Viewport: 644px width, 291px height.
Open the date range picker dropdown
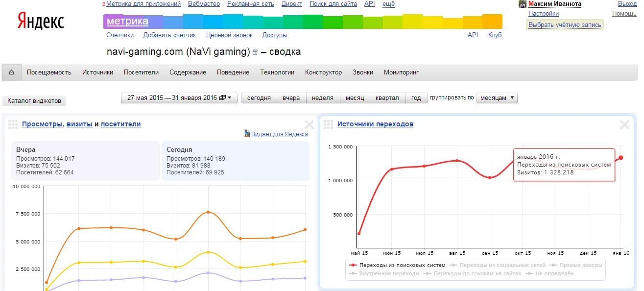tap(179, 98)
